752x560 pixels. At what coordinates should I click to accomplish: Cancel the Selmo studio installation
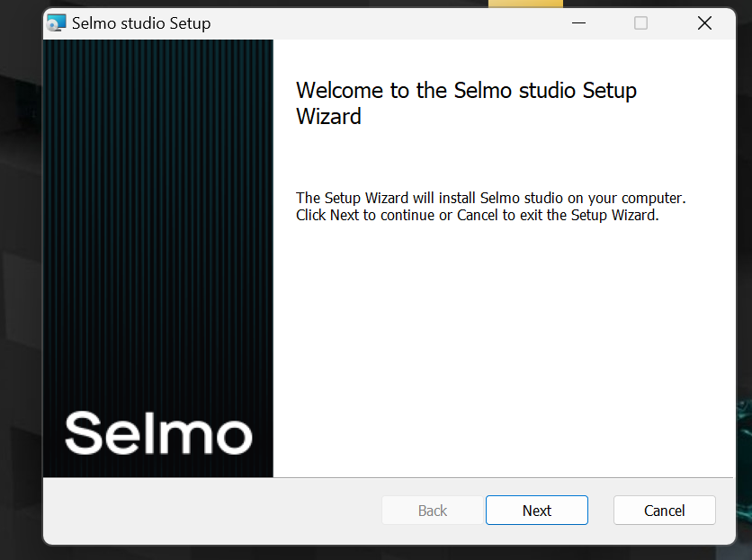[664, 511]
